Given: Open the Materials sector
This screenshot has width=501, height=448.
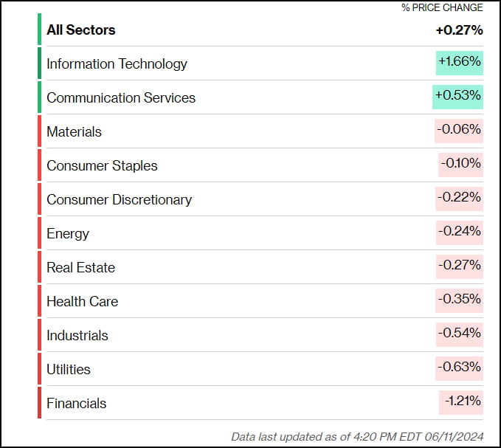Looking at the screenshot, I should click(x=74, y=132).
